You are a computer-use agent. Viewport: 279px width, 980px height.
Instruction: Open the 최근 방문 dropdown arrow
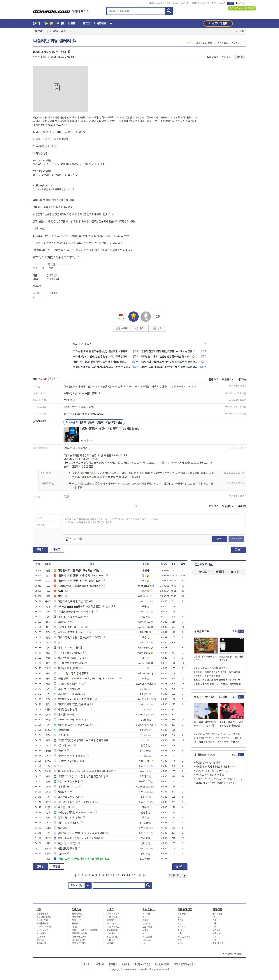click(46, 31)
